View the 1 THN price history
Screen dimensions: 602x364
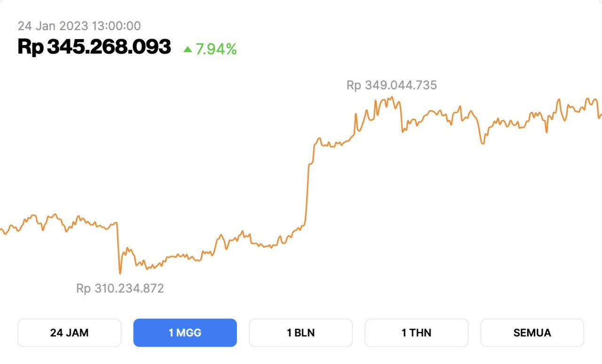pos(416,332)
